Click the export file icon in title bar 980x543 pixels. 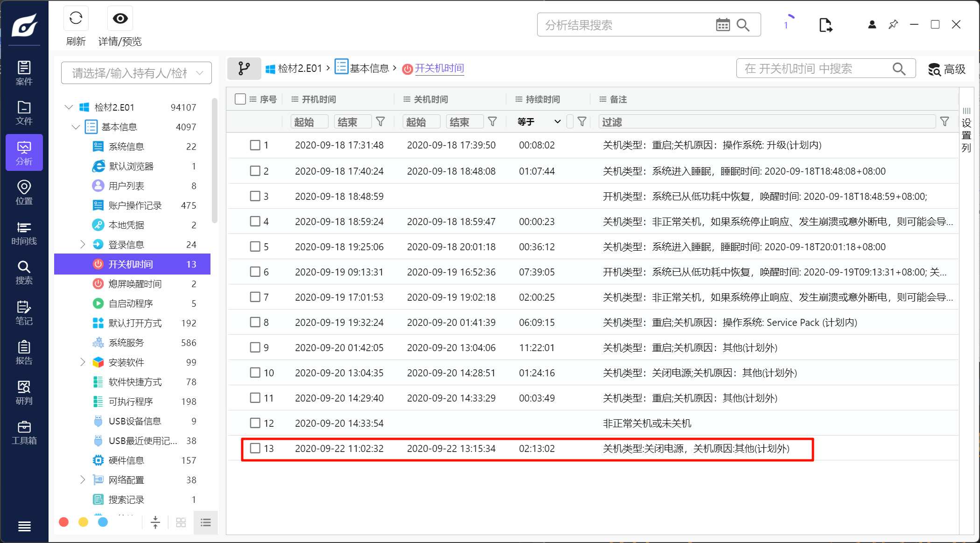(x=825, y=25)
